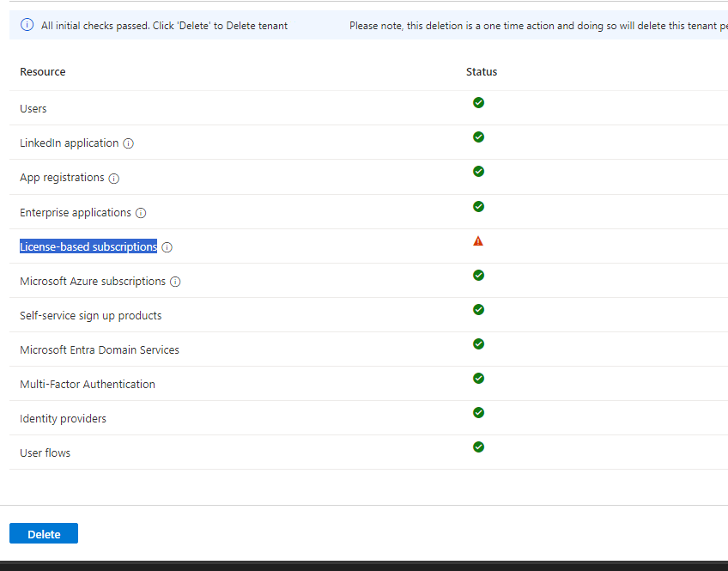Click the green status check for Enterprise applications
The width and height of the screenshot is (728, 571).
pyautogui.click(x=478, y=206)
